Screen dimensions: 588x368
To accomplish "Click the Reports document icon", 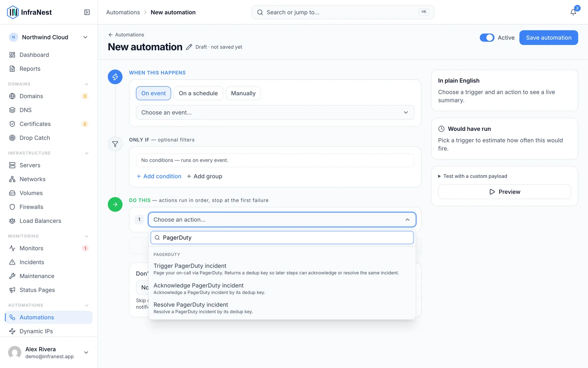I will point(12,69).
